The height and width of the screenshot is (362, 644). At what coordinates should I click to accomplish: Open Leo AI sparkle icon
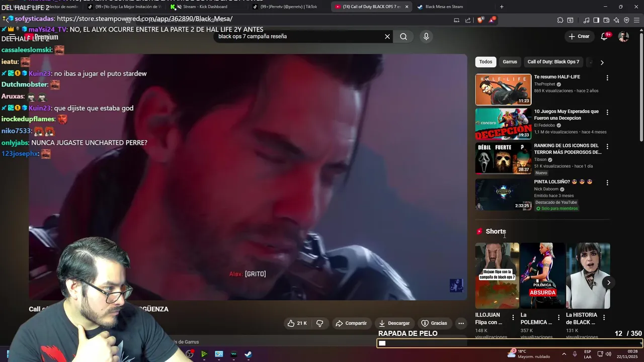(616, 20)
